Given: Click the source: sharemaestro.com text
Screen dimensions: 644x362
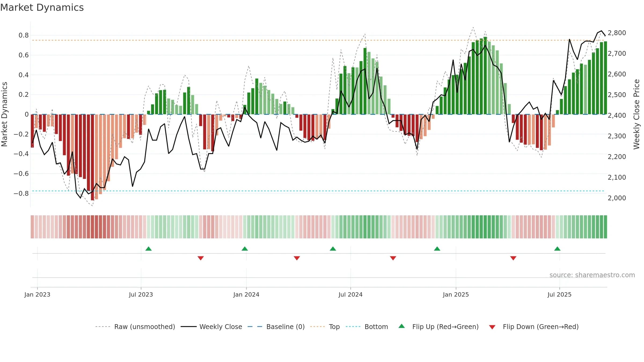Looking at the screenshot, I should click(592, 275).
